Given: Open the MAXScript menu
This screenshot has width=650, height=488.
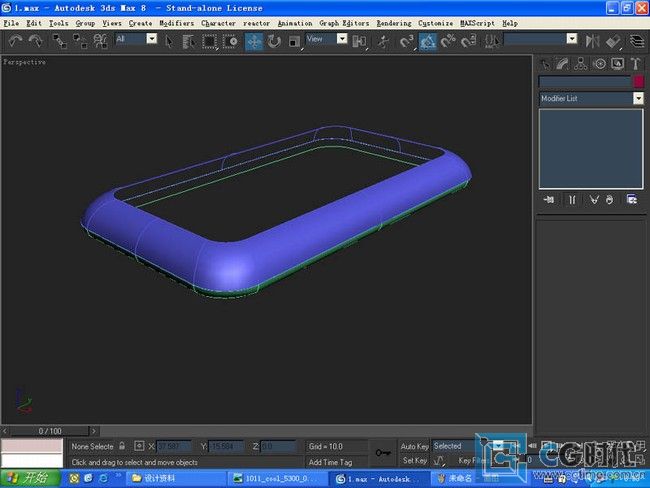Looking at the screenshot, I should [477, 23].
